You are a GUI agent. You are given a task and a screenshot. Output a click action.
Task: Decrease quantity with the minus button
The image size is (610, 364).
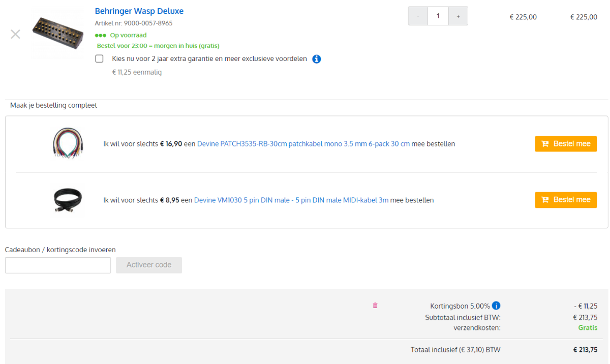(x=418, y=16)
